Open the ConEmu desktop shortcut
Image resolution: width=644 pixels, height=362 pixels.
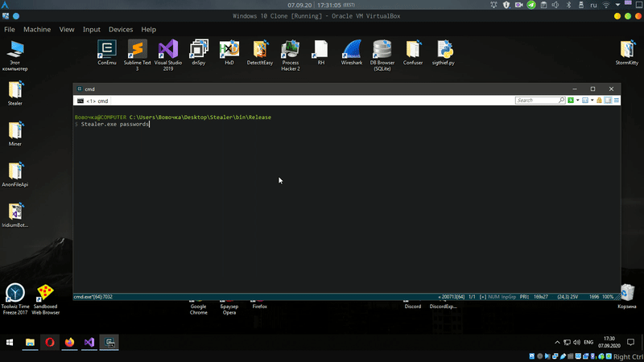click(107, 52)
